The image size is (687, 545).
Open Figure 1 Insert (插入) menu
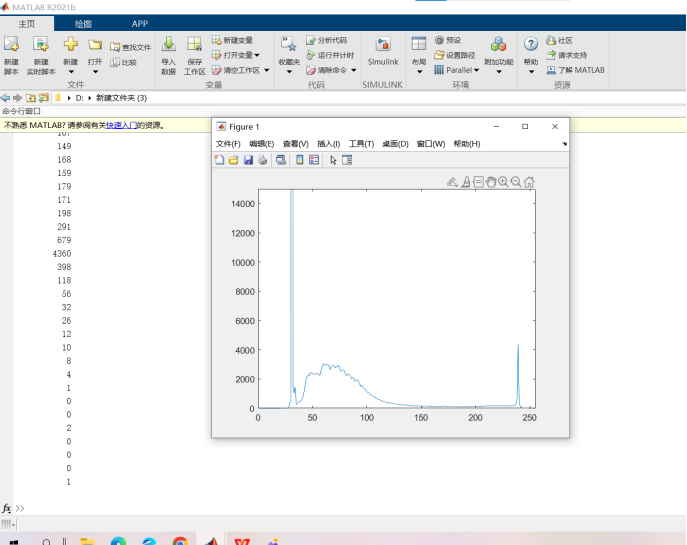coord(329,144)
